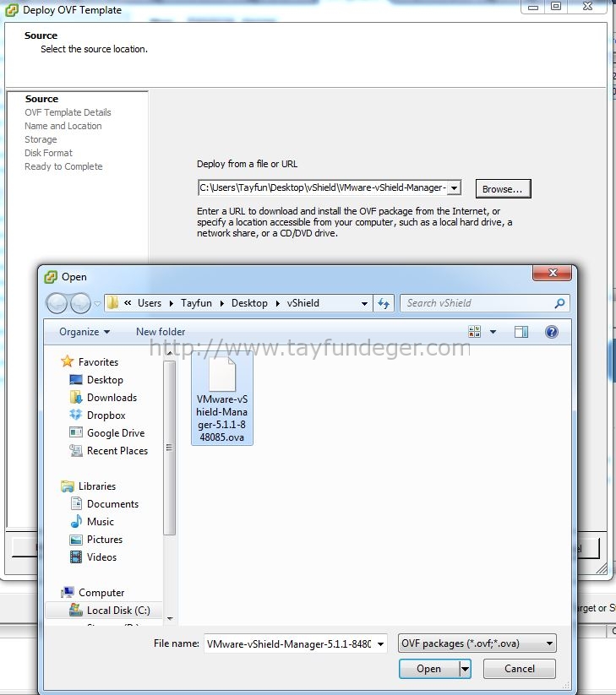Click the Favorites star icon
Viewport: 616px width, 695px height.
click(67, 361)
